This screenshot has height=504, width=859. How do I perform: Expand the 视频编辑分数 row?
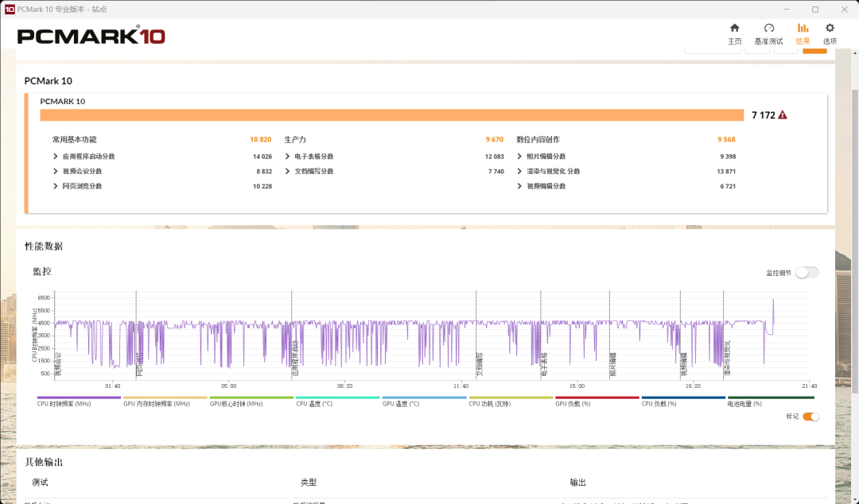519,186
